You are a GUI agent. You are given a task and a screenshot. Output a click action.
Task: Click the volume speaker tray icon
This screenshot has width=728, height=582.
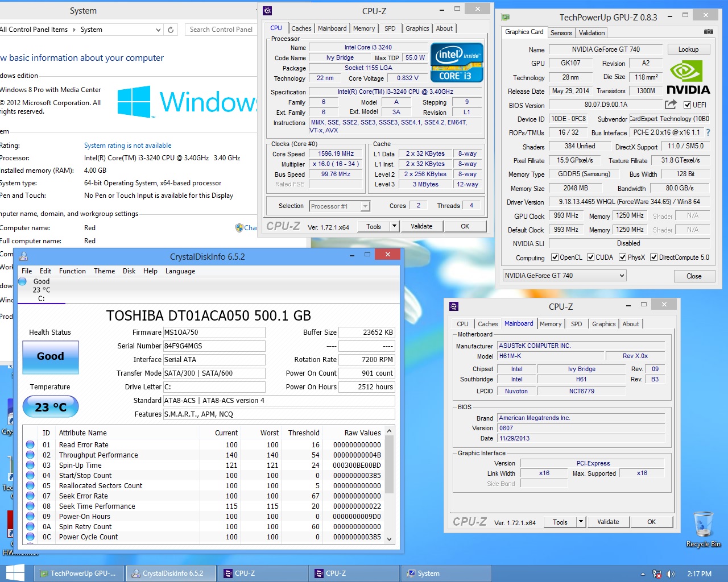(x=671, y=574)
